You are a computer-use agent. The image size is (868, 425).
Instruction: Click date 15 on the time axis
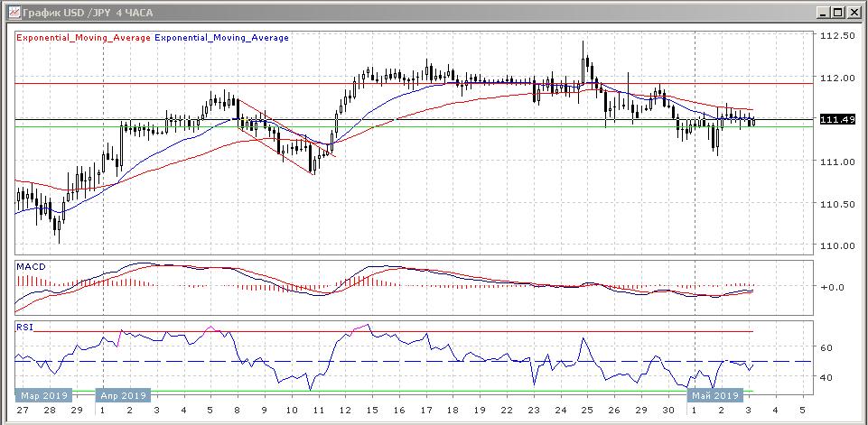[x=370, y=409]
